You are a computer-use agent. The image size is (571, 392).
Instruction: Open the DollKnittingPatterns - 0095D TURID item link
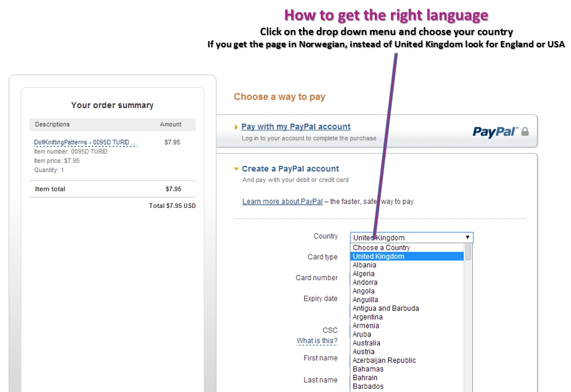click(x=85, y=142)
